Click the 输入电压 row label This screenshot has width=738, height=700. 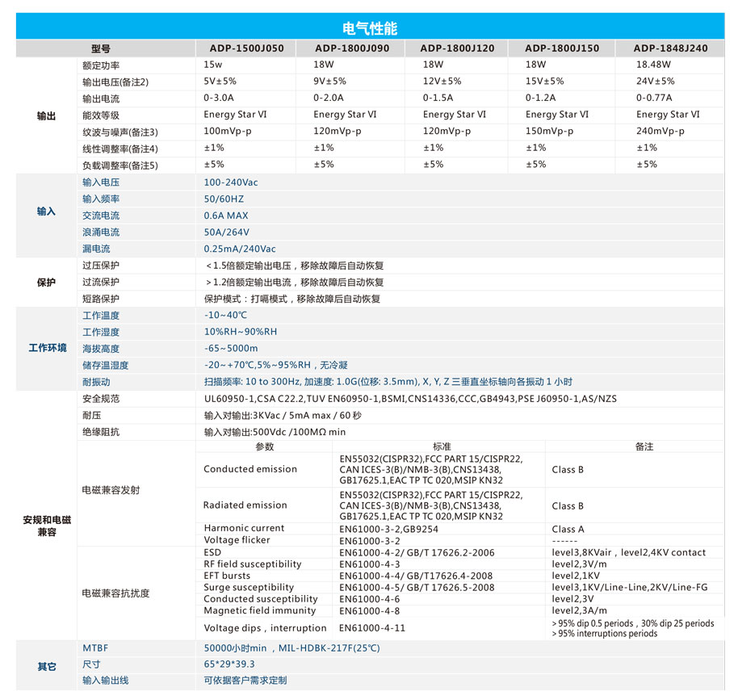[x=101, y=182]
